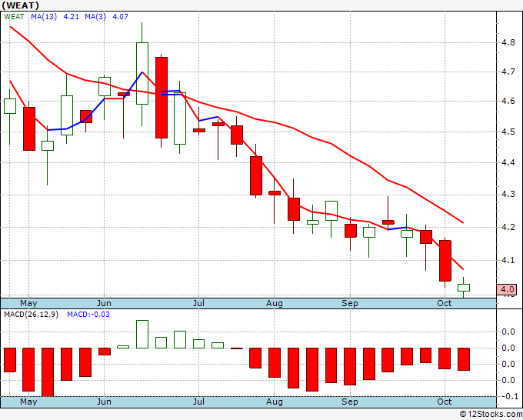Image resolution: width=523 pixels, height=420 pixels.
Task: Click the (WEAT) chart title
Action: point(20,5)
